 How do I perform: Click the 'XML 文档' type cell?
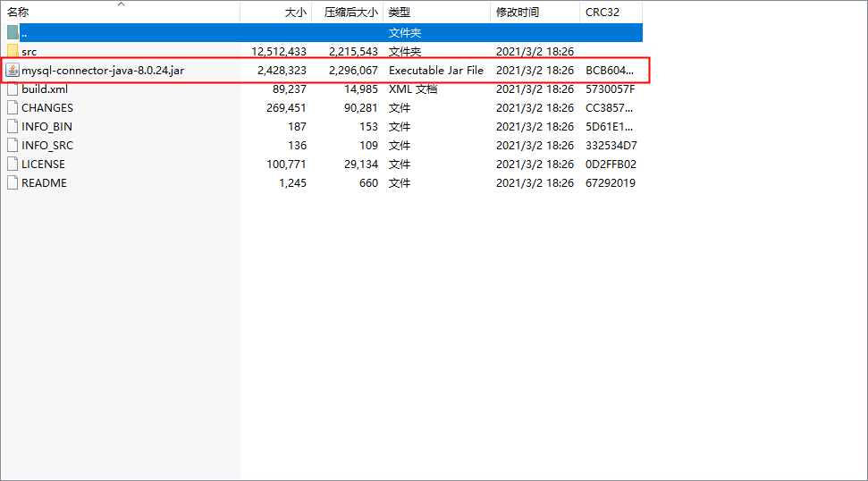coord(413,89)
